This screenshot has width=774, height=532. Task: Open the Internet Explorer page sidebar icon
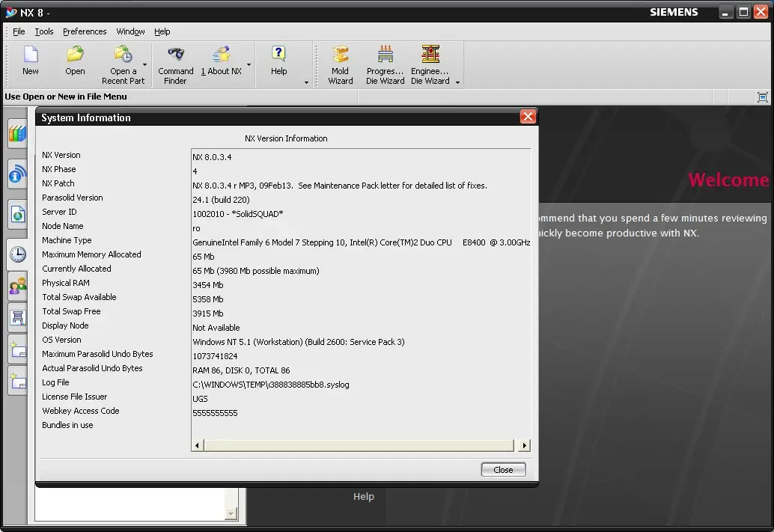(x=17, y=215)
